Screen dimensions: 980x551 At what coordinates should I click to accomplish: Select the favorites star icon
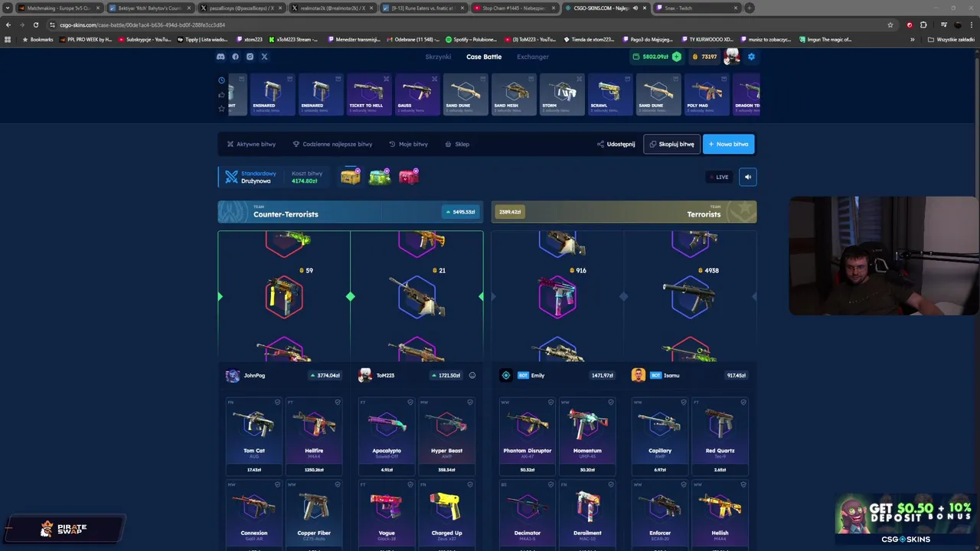(x=221, y=109)
